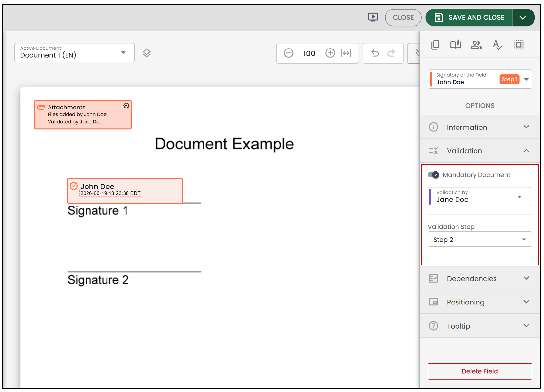
Task: Click the Delete Field button
Action: coord(480,371)
